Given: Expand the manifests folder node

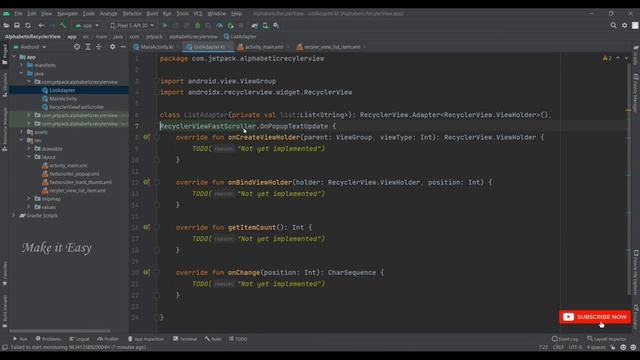Looking at the screenshot, I should click(x=22, y=65).
